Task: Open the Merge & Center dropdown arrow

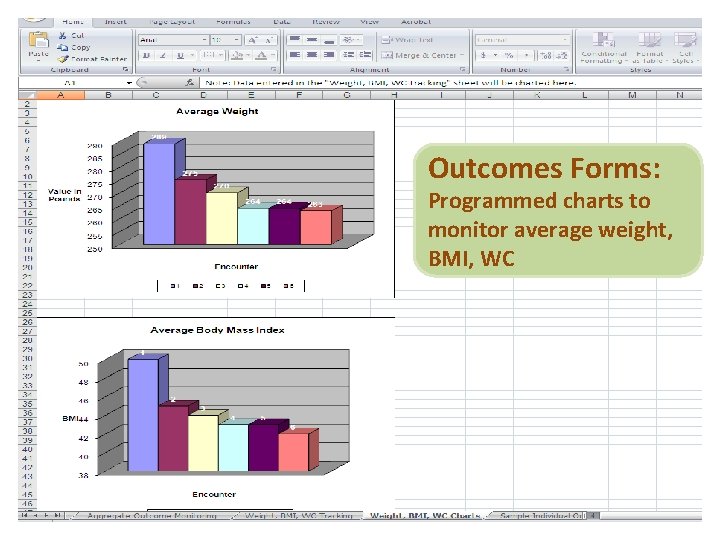Action: 462,55
